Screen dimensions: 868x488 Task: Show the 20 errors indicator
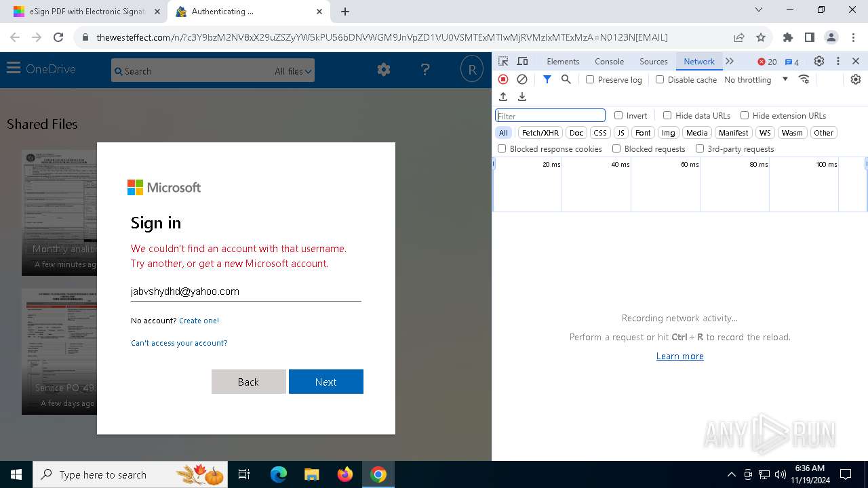pyautogui.click(x=767, y=62)
